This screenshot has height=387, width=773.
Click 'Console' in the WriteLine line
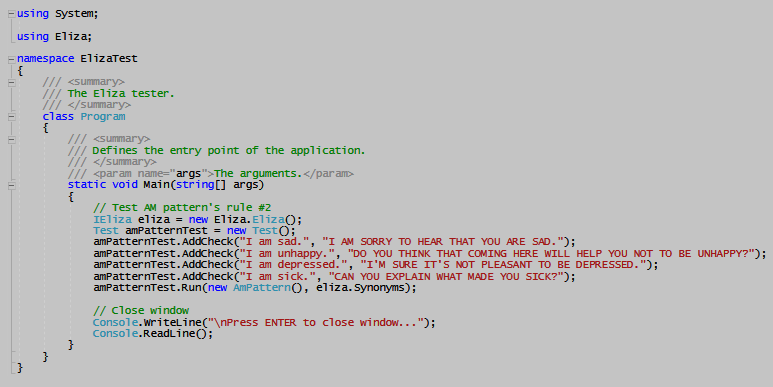[115, 322]
